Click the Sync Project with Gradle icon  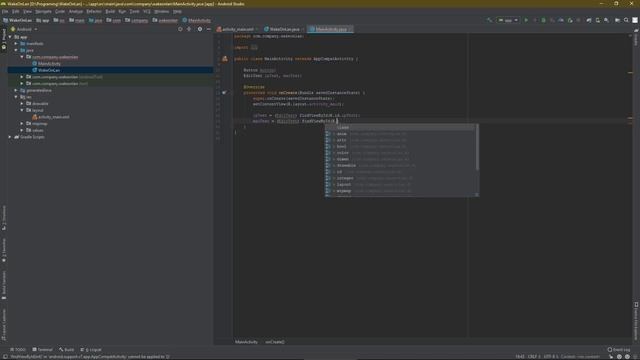[589, 20]
